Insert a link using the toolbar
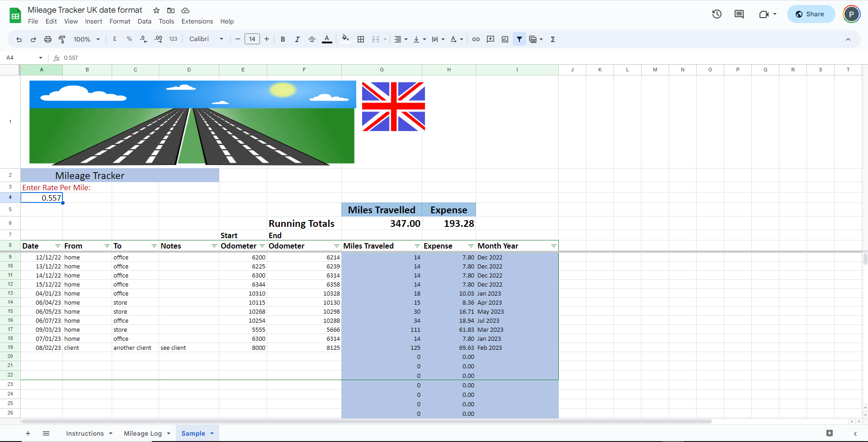The image size is (868, 442). (x=476, y=39)
